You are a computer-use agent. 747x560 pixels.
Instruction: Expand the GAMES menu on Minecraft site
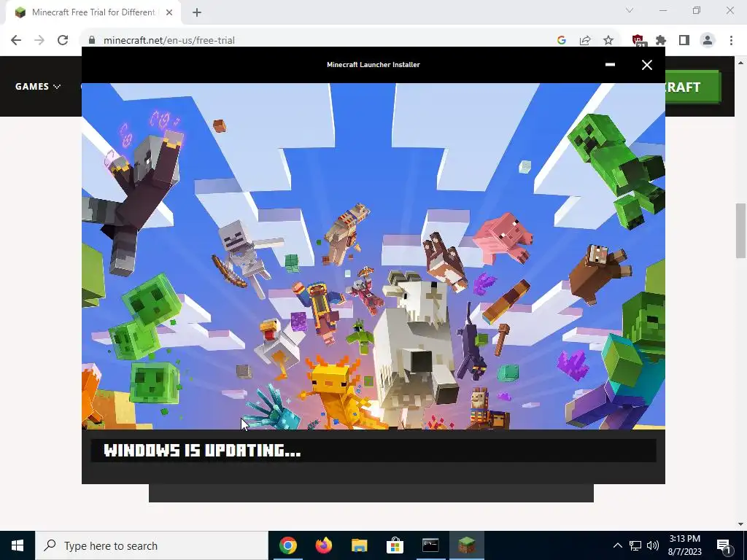click(x=38, y=86)
